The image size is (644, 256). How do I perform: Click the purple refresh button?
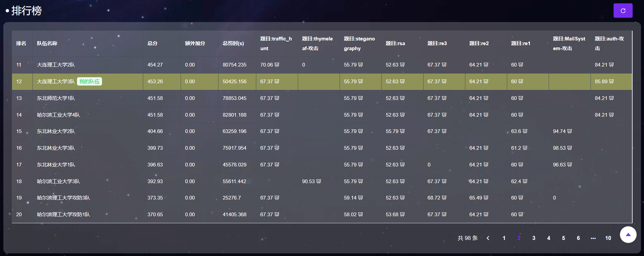coord(623,11)
